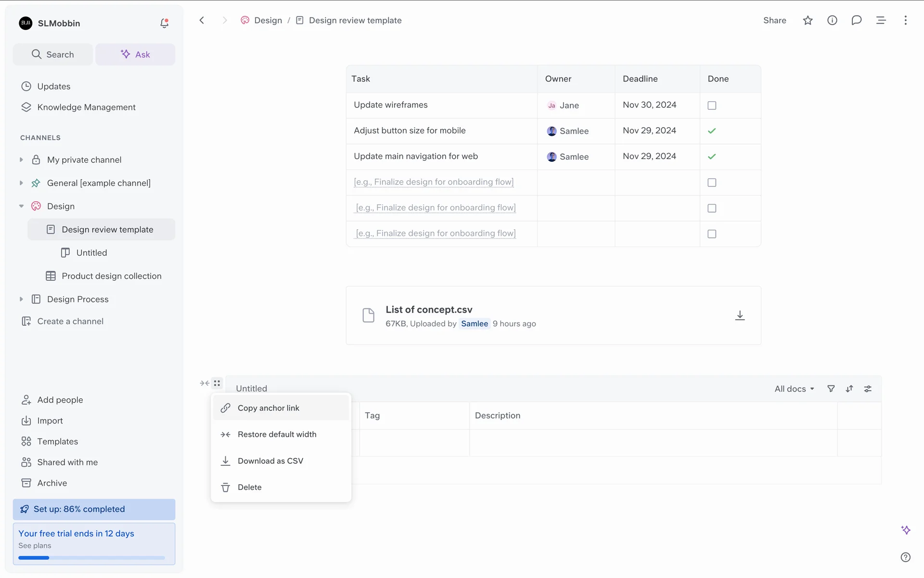
Task: Uncheck Done for Update main navigation task
Action: tap(712, 157)
